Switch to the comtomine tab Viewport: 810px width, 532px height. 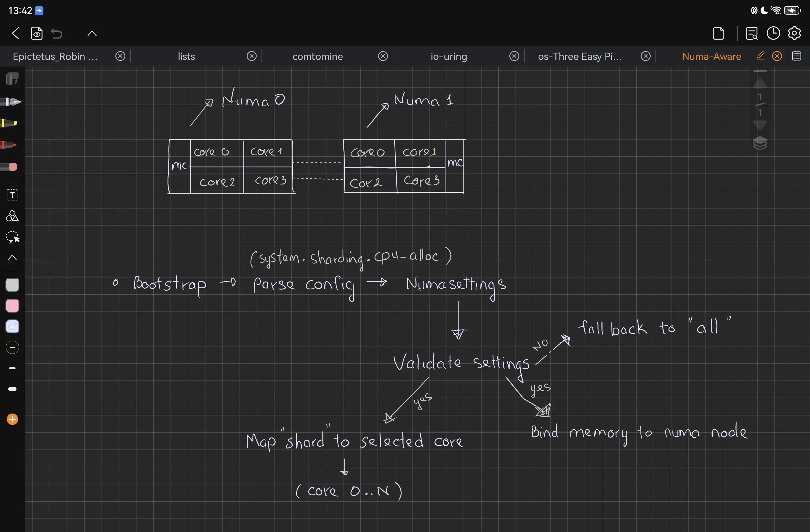coord(318,56)
